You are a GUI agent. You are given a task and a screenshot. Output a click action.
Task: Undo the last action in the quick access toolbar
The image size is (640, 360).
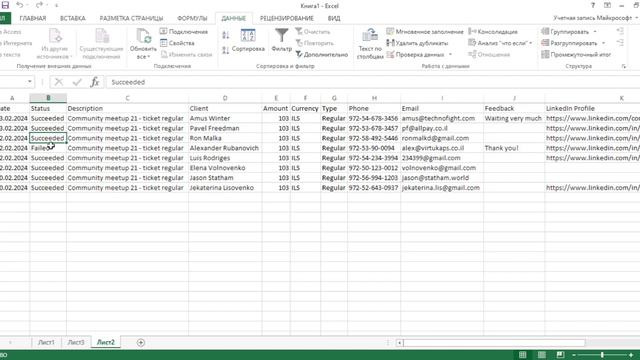click(x=19, y=5)
